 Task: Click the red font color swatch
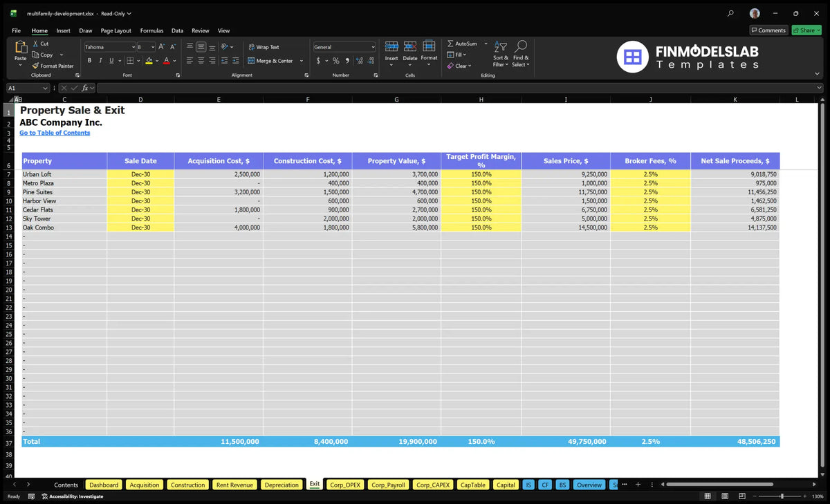[x=166, y=61]
